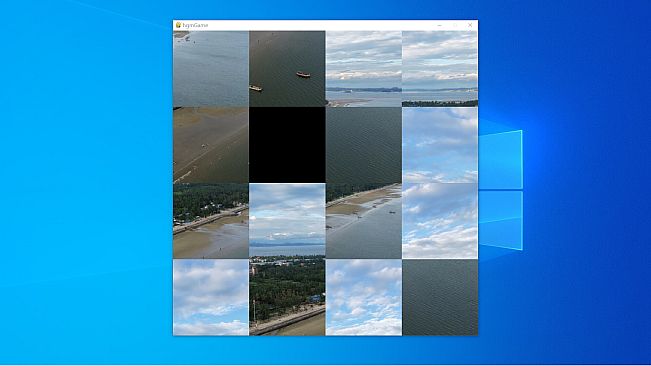Image resolution: width=651 pixels, height=366 pixels.
Task: Slide the brown sandy beach tile left of black square
Action: (211, 145)
